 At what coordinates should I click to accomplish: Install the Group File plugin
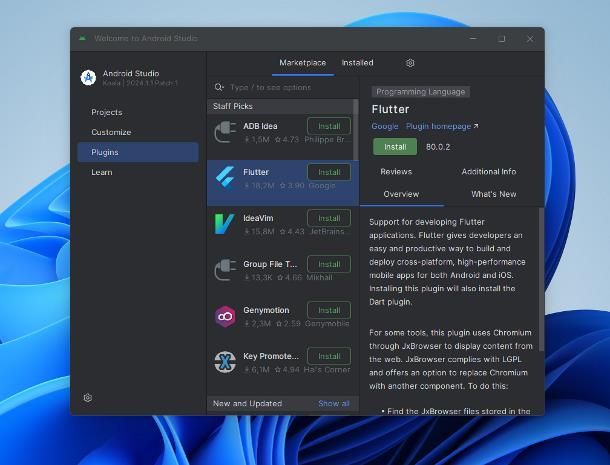coord(329,264)
